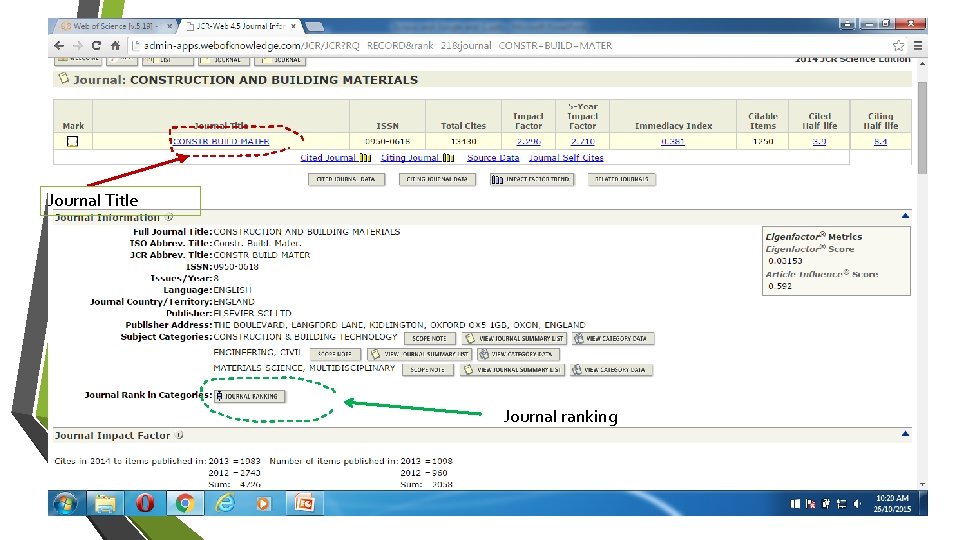This screenshot has height=540, width=960.
Task: Open the Journal Impact Factor help icon
Action: point(179,435)
